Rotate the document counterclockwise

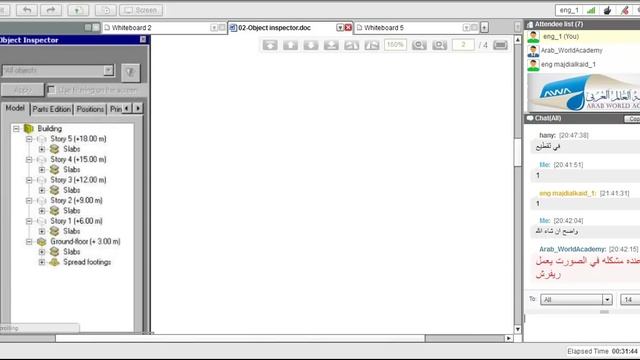coord(351,45)
